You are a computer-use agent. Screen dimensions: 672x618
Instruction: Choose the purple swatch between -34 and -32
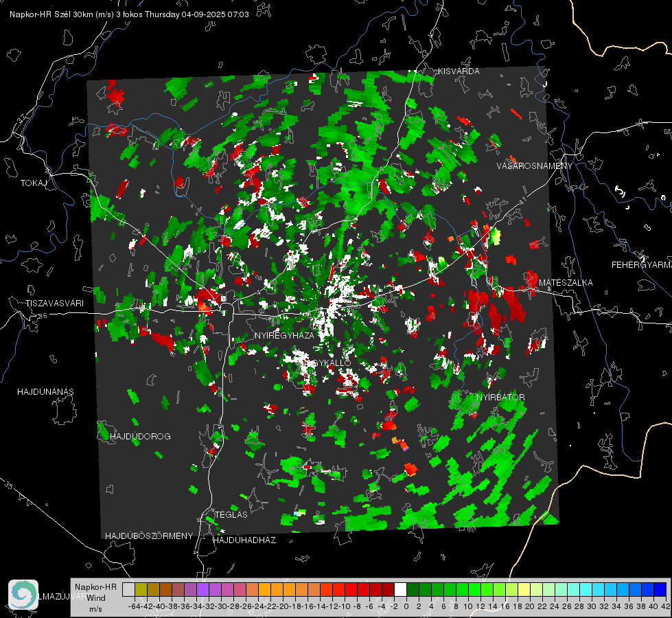coord(202,590)
